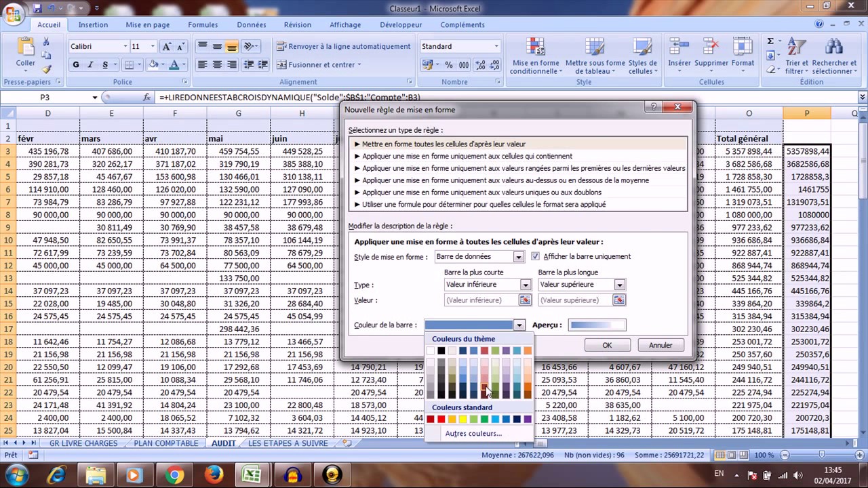Toggle top vertical alignment

[x=202, y=46]
